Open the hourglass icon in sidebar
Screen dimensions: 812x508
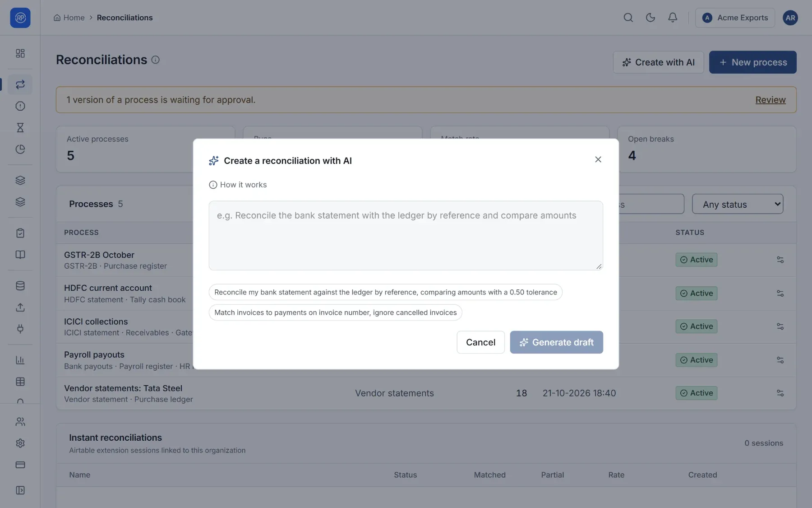tap(20, 128)
